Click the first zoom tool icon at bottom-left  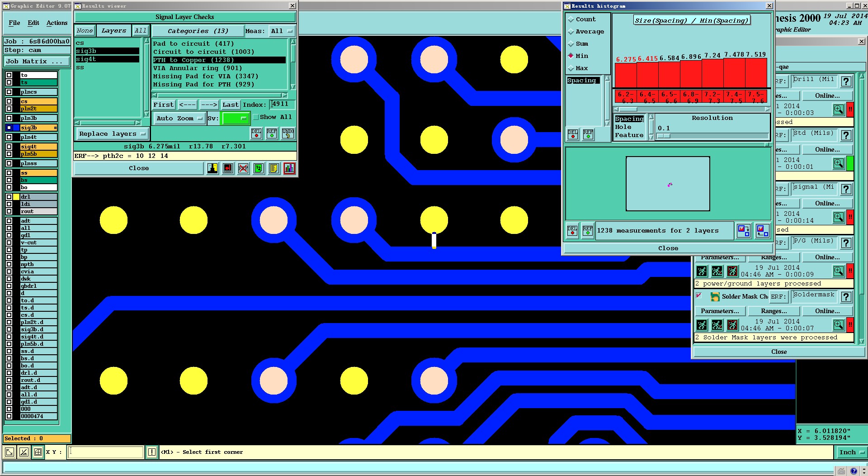9,452
